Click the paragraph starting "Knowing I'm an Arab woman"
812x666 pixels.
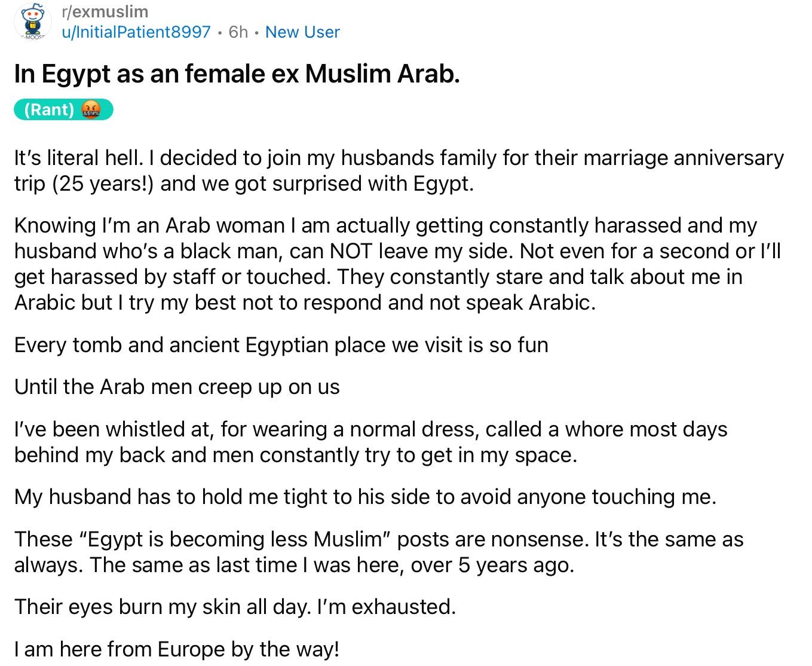click(x=397, y=264)
